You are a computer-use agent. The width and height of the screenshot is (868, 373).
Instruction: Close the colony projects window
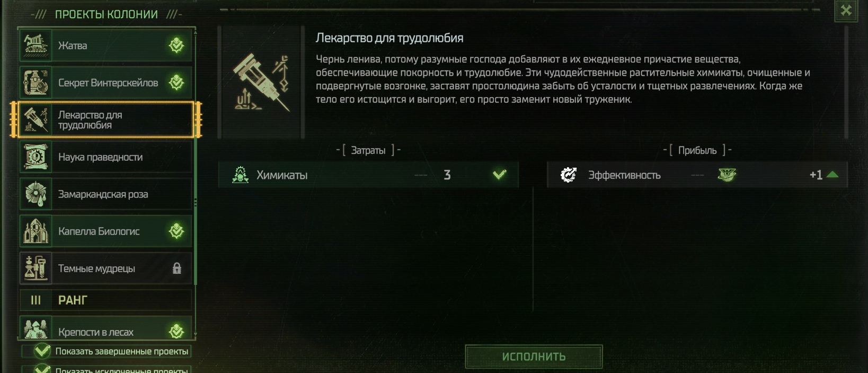846,11
